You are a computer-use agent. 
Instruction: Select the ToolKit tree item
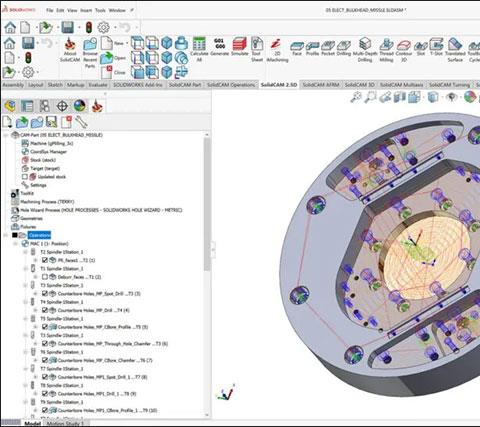27,193
